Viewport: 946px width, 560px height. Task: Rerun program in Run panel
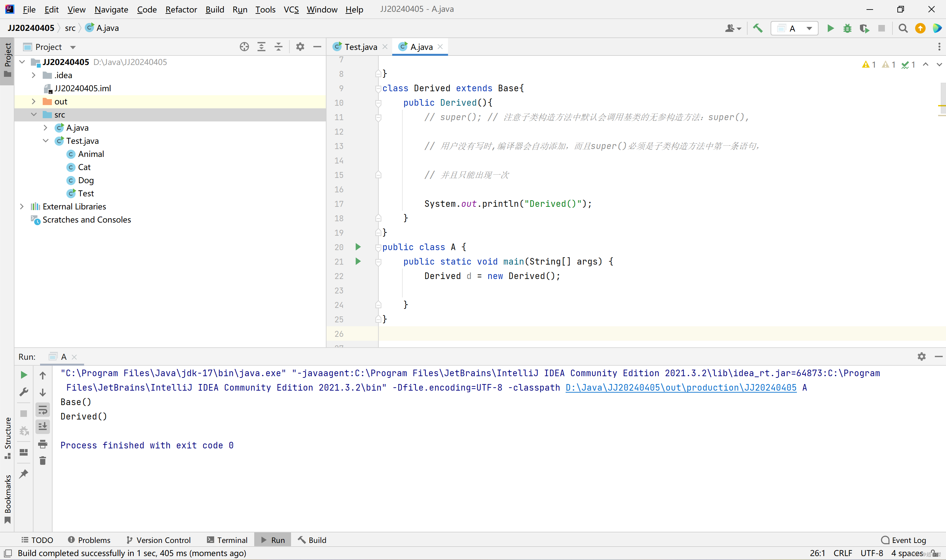pyautogui.click(x=24, y=375)
